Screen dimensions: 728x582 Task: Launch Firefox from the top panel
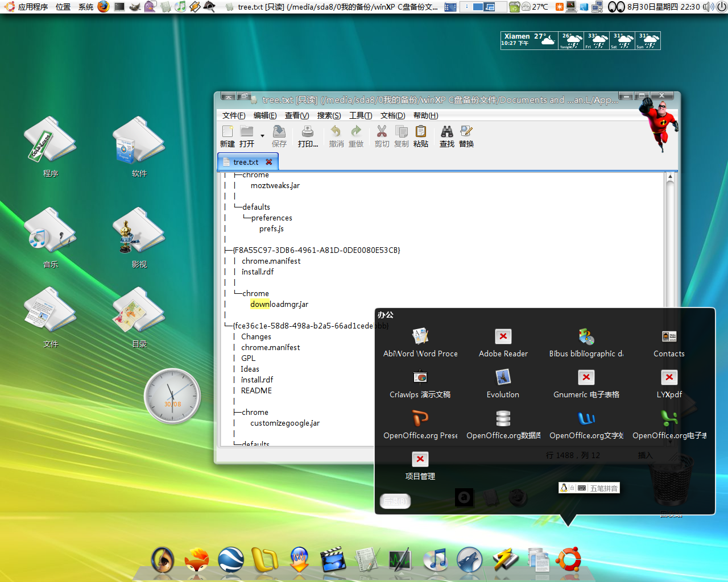tap(103, 7)
